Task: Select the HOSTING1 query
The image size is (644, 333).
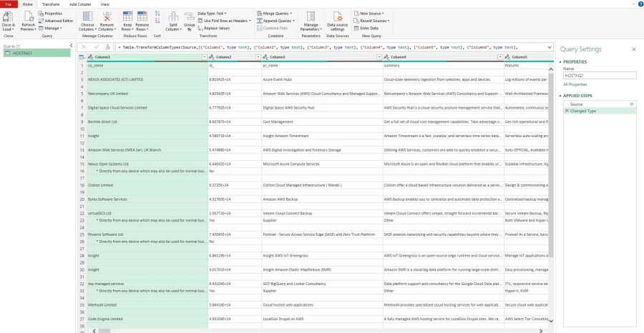Action: (37, 54)
